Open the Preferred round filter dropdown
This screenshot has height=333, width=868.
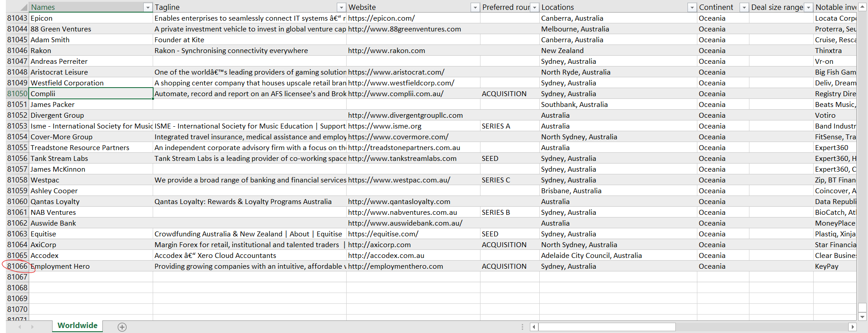[534, 7]
